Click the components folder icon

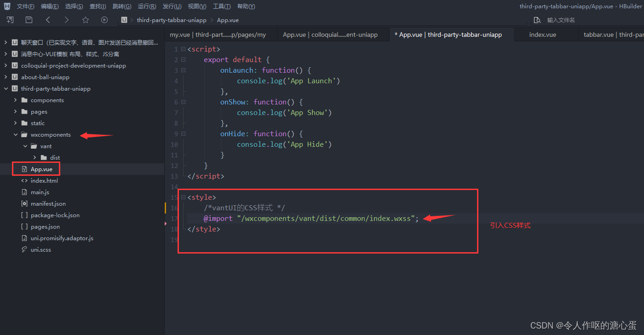click(24, 100)
